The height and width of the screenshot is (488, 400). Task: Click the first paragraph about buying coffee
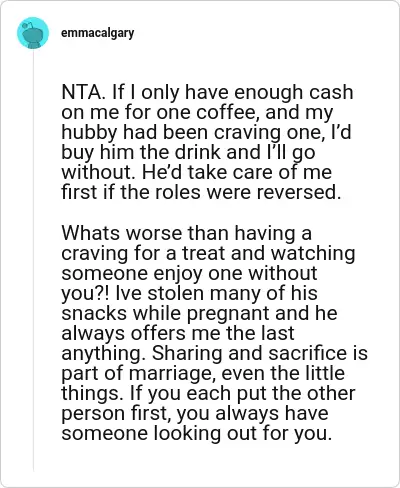207,142
